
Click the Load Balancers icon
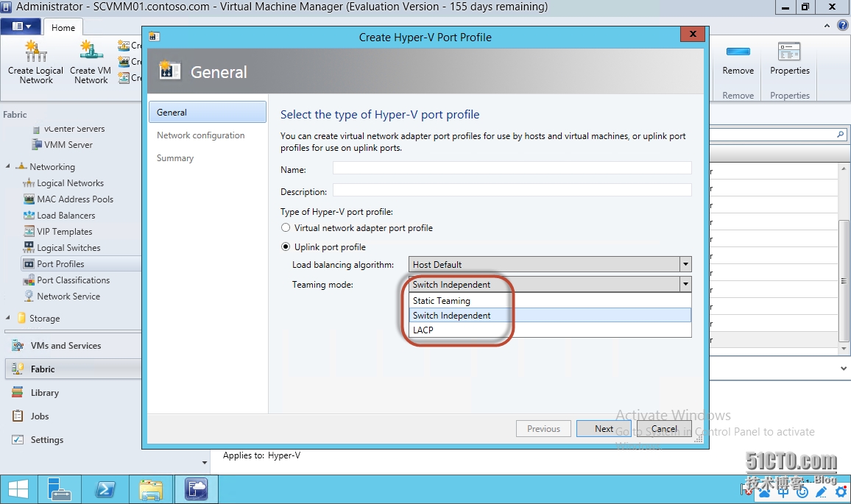pyautogui.click(x=29, y=216)
